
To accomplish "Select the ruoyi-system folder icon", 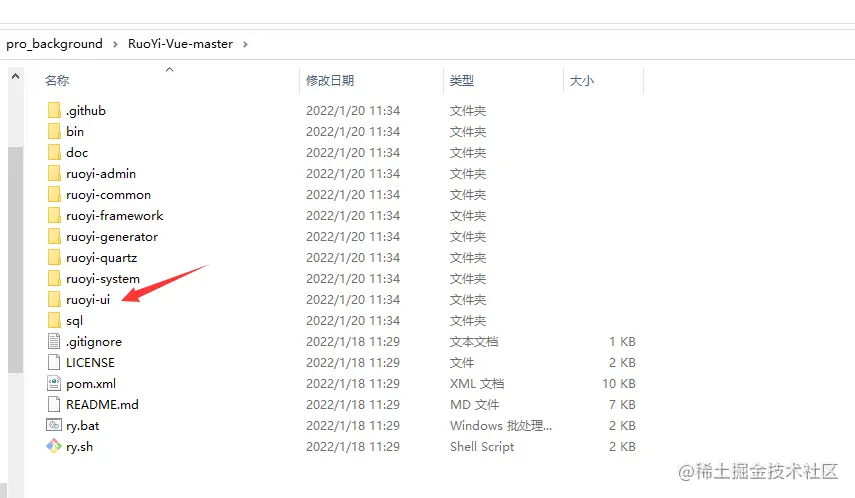I will (x=54, y=278).
